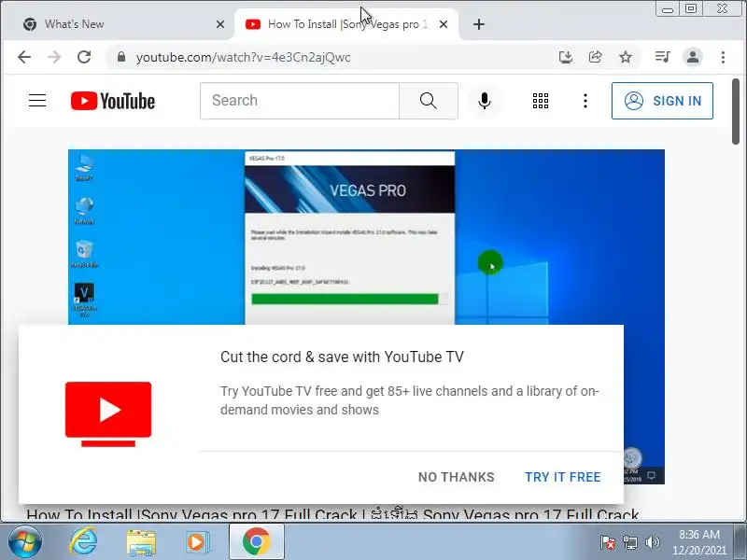Image resolution: width=747 pixels, height=560 pixels.
Task: Open the media controls icon in toolbar
Action: (662, 57)
